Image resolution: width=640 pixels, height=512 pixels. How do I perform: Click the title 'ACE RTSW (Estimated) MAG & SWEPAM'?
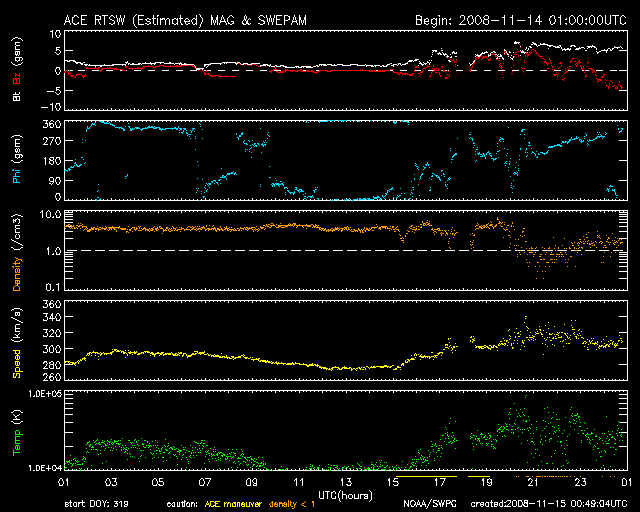click(x=185, y=20)
